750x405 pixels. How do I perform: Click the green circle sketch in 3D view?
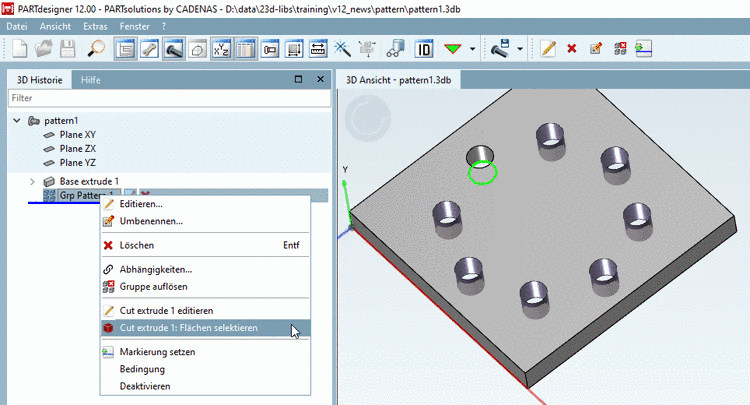[483, 173]
